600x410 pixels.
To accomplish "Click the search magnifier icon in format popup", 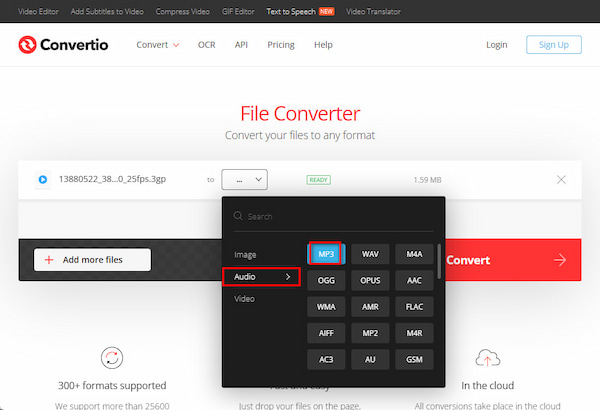I will click(x=238, y=216).
